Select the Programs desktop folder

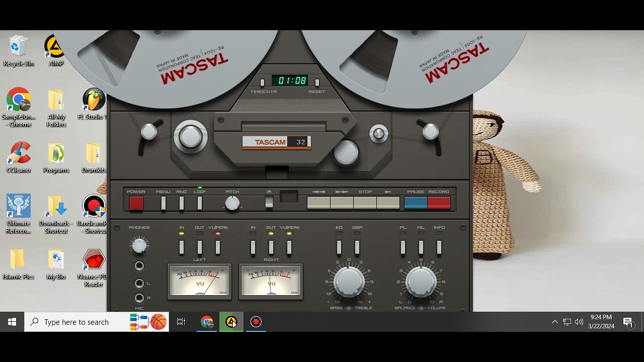click(x=56, y=157)
